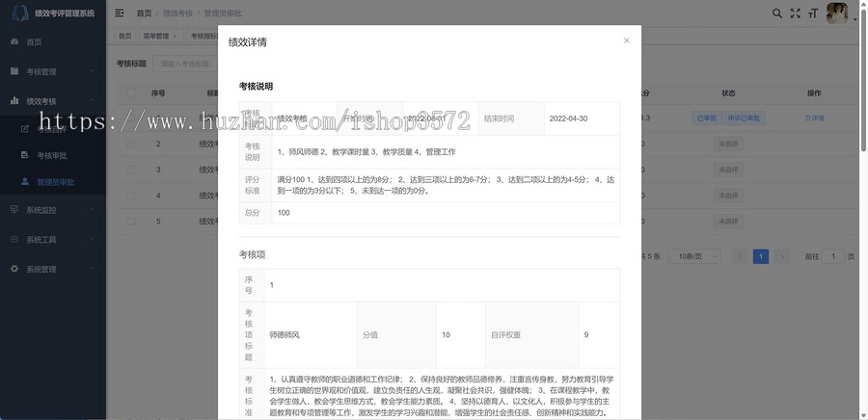Expand the 系统管理 sidebar submenu
This screenshot has width=868, height=420.
(92, 269)
